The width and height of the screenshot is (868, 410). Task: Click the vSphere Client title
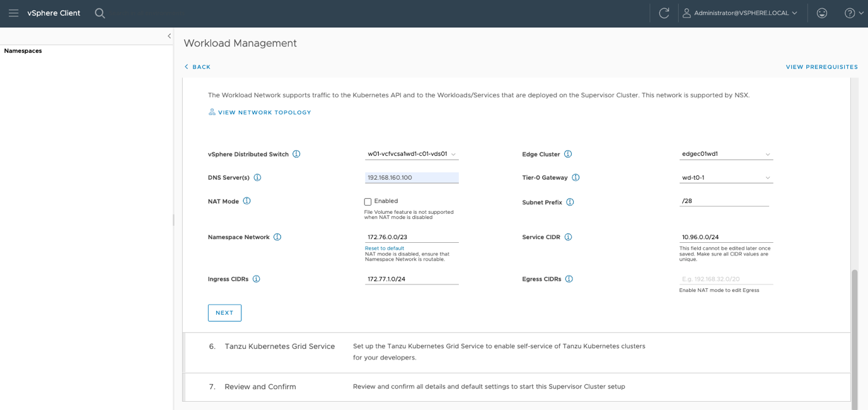click(x=54, y=13)
